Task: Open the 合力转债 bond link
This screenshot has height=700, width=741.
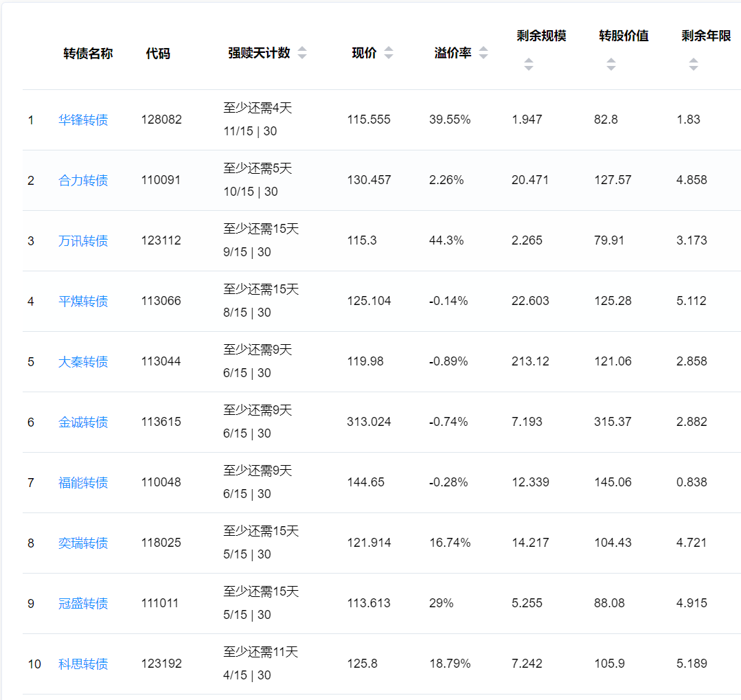Action: pyautogui.click(x=83, y=181)
